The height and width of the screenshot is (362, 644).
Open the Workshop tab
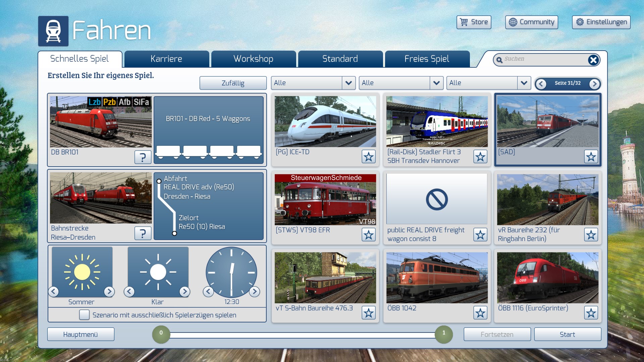click(x=253, y=59)
